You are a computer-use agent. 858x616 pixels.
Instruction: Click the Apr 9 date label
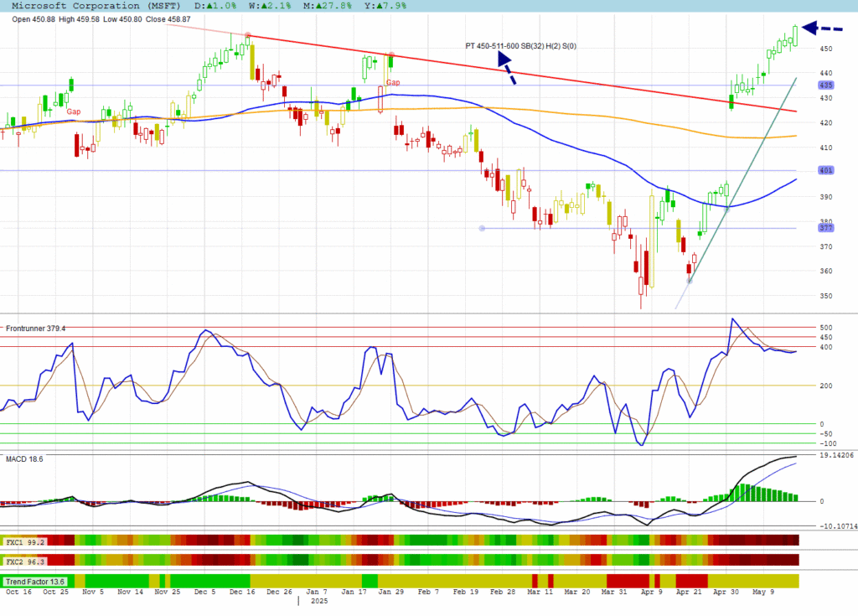coord(652,592)
